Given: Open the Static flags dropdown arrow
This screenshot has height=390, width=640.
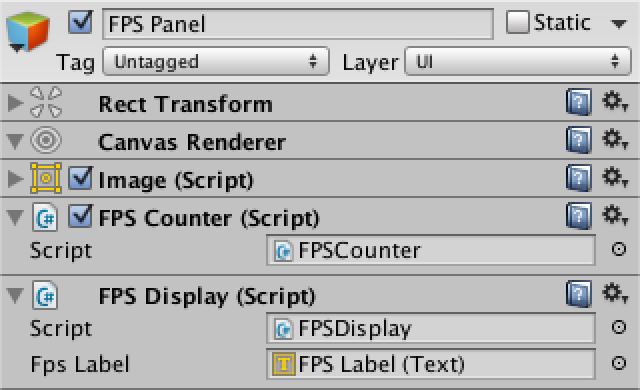Looking at the screenshot, I should click(619, 24).
